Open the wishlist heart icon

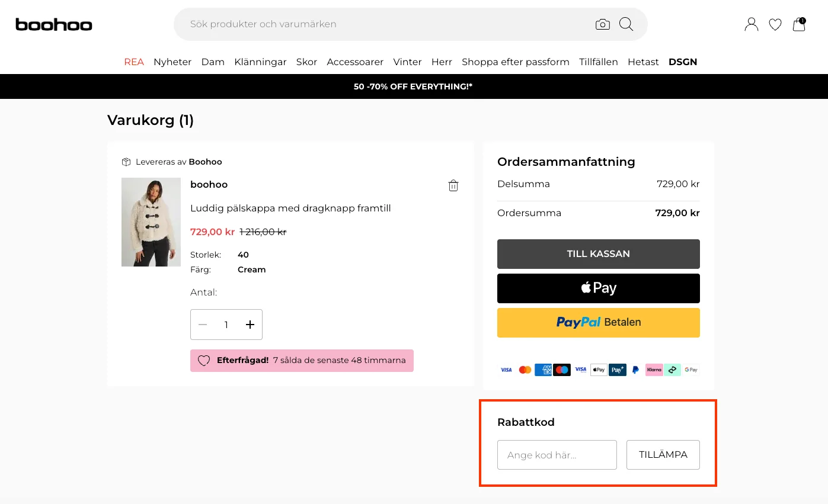[x=775, y=24]
